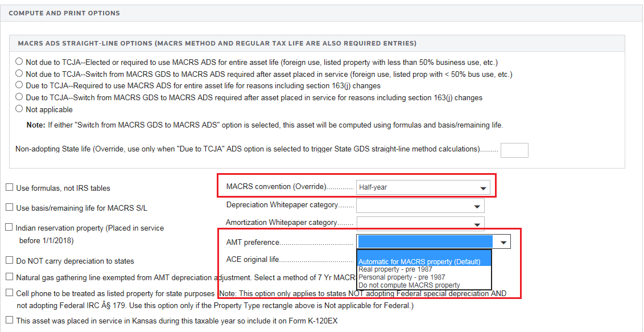Enable 'Use formulas, not IRS tables' checkbox
This screenshot has height=332, width=644.
(9, 187)
